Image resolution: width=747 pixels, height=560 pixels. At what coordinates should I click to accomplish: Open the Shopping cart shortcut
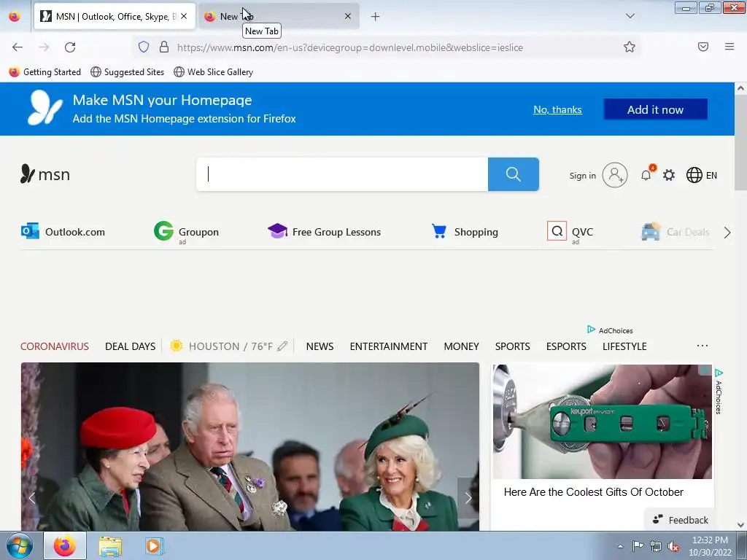(465, 232)
